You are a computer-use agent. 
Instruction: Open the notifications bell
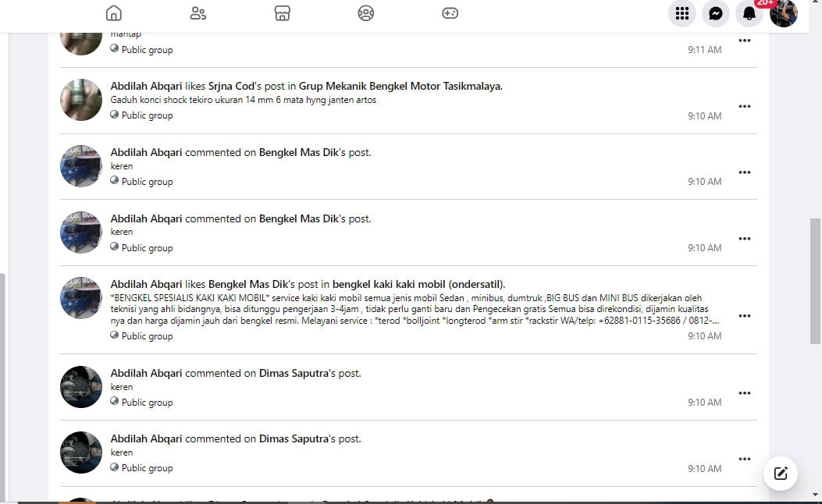coord(749,13)
